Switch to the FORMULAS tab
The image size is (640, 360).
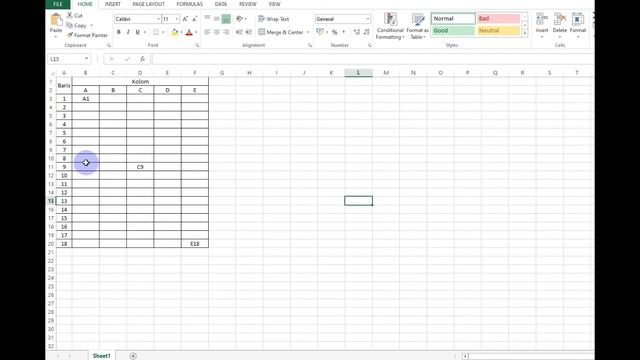[x=189, y=4]
